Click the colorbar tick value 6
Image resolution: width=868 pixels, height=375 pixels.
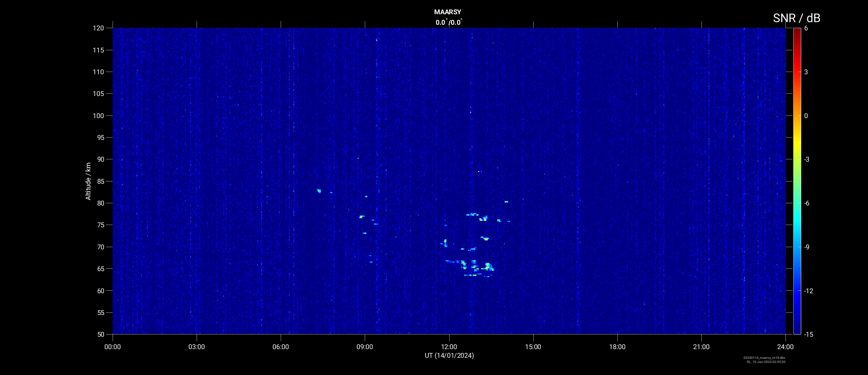pyautogui.click(x=806, y=28)
